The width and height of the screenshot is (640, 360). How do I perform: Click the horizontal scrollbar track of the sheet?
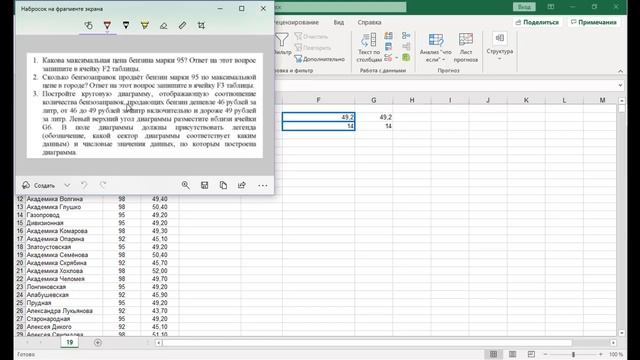point(386,343)
